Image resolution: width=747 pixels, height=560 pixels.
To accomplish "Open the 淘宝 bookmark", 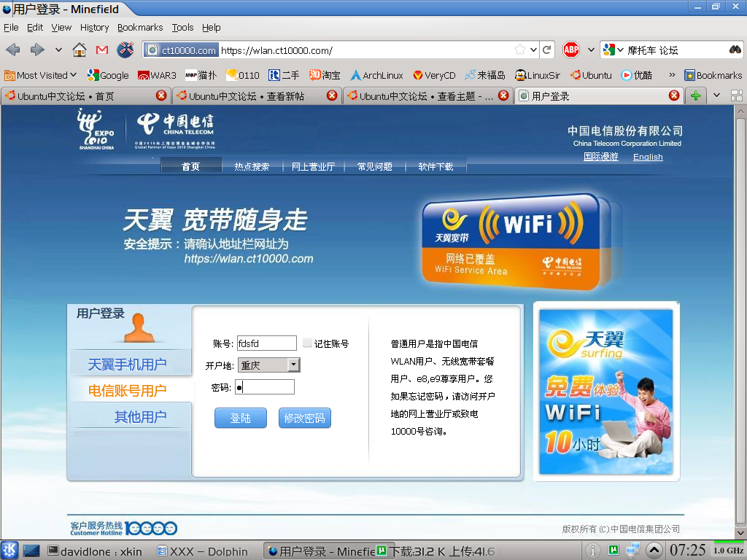I will click(x=325, y=75).
